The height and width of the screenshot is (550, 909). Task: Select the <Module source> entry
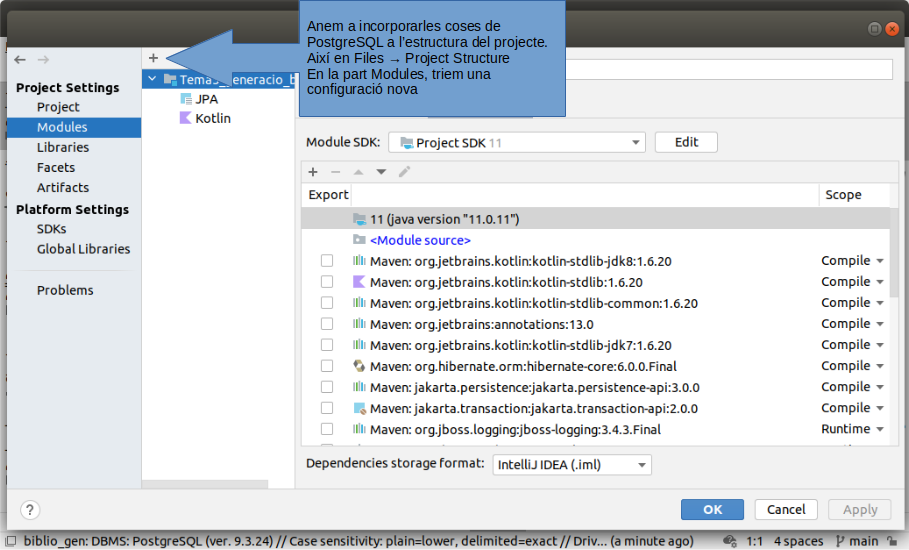pos(420,240)
